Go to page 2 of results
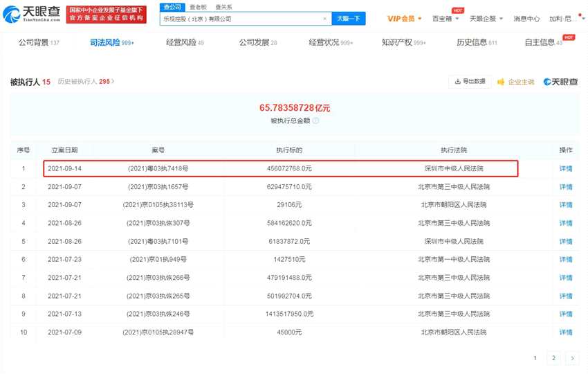The height and width of the screenshot is (374, 588). 553,358
